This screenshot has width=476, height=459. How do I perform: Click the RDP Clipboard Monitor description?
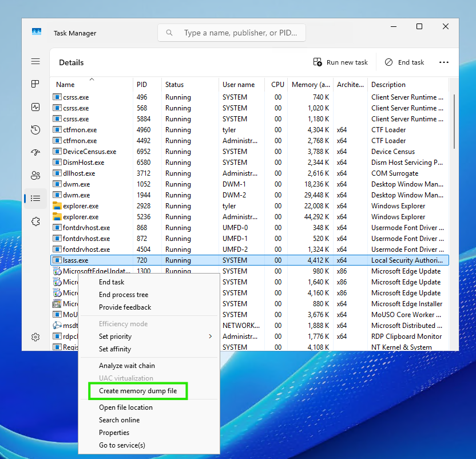(406, 337)
